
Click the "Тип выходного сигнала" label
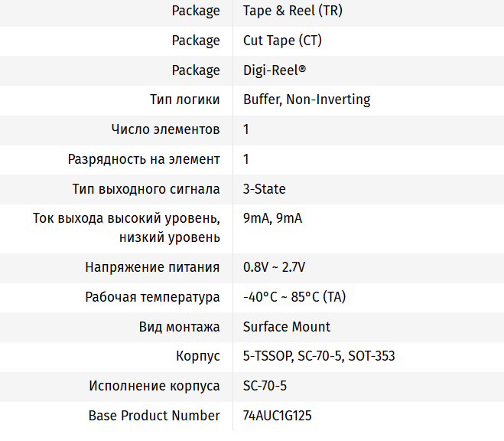point(147,189)
